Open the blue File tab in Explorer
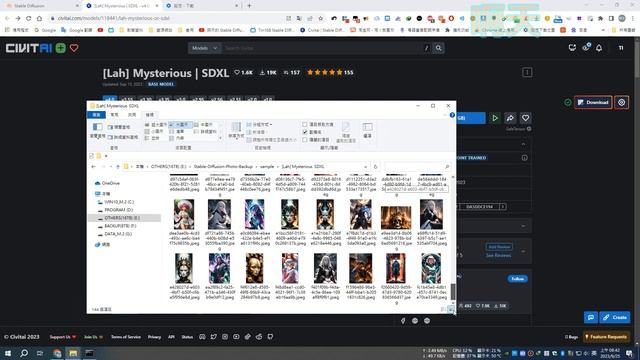The width and height of the screenshot is (640, 360). point(96,115)
